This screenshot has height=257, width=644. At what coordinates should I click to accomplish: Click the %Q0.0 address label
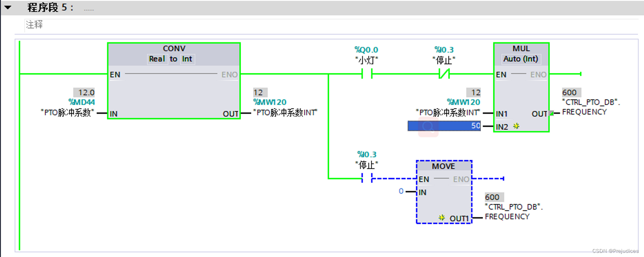tap(366, 50)
